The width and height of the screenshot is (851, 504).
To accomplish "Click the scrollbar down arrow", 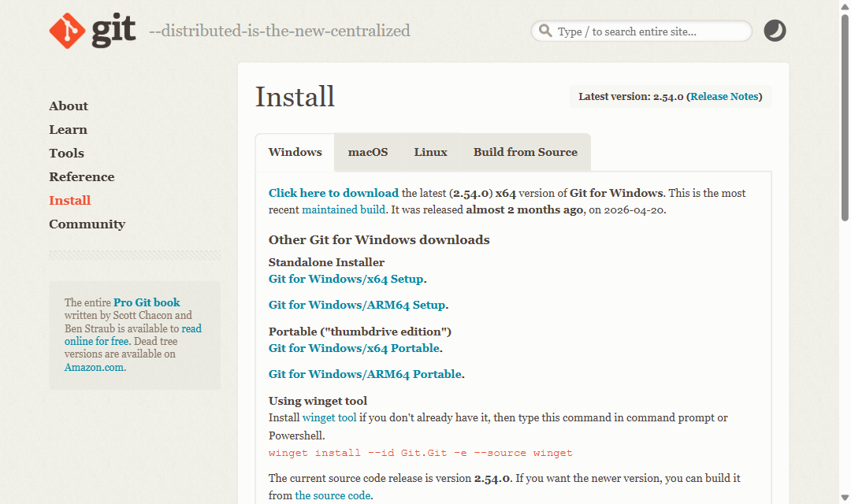I will [x=845, y=498].
